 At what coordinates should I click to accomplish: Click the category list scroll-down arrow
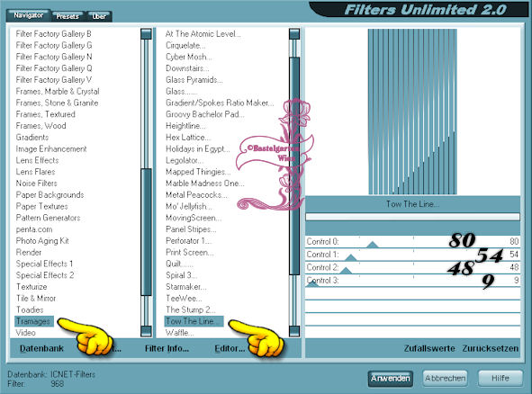[x=146, y=331]
